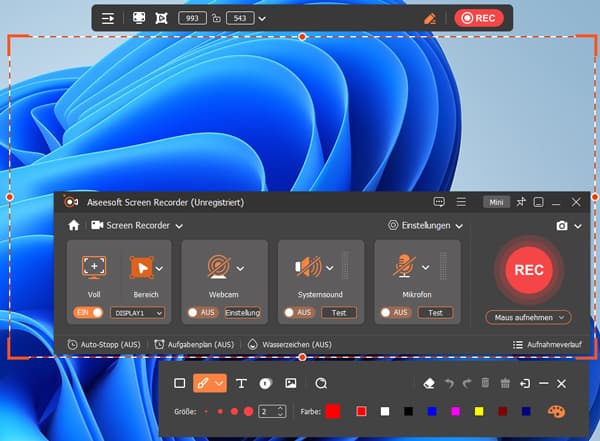Select the rectangle shape tool
Viewport: 600px width, 441px height.
click(x=179, y=383)
